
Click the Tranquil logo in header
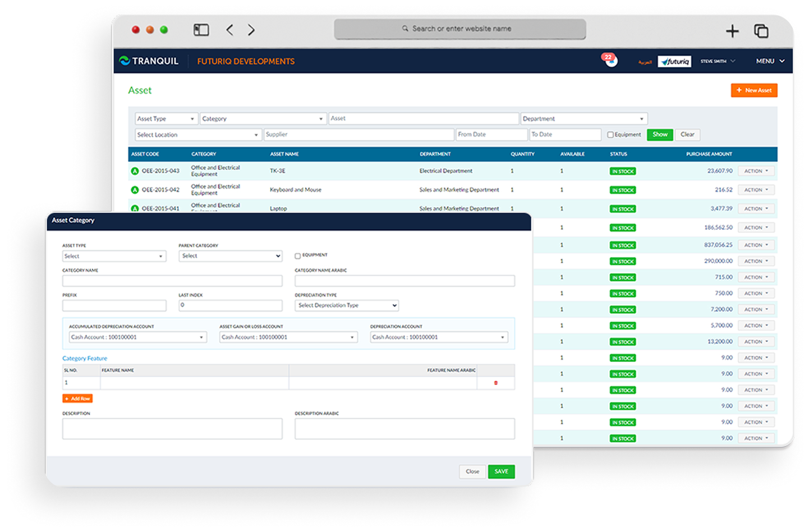click(x=149, y=61)
